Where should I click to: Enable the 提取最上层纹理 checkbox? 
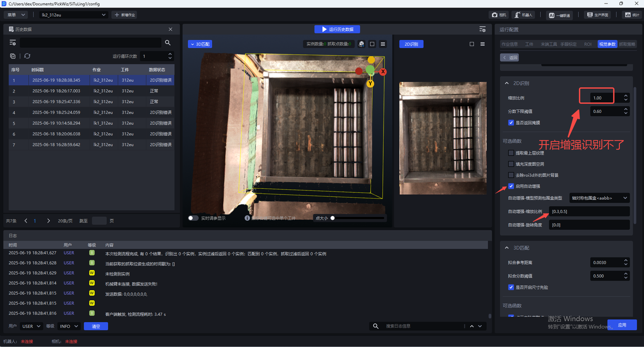point(511,153)
